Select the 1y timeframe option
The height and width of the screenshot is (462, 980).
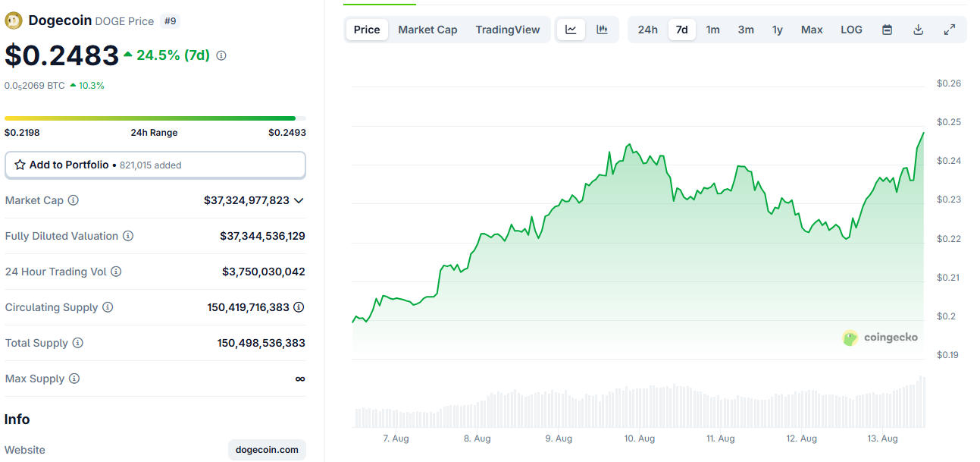pyautogui.click(x=777, y=29)
